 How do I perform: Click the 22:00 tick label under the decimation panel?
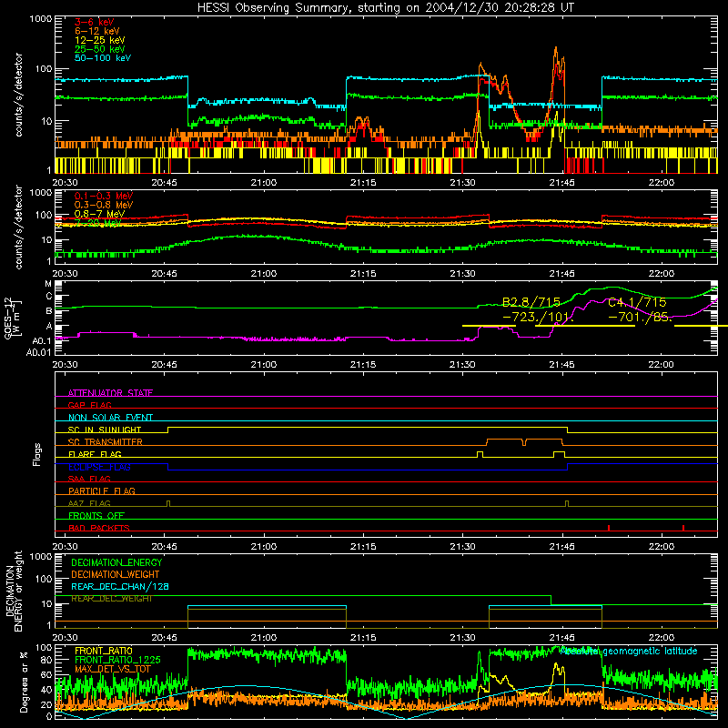(662, 638)
